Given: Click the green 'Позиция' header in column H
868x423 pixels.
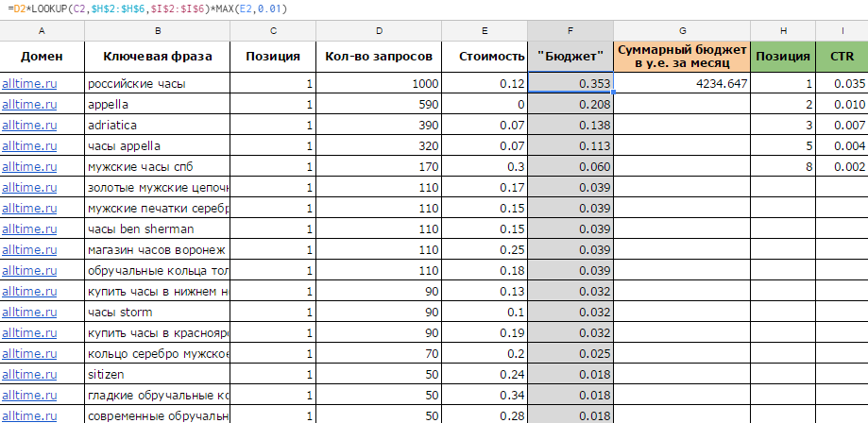Looking at the screenshot, I should coord(783,57).
